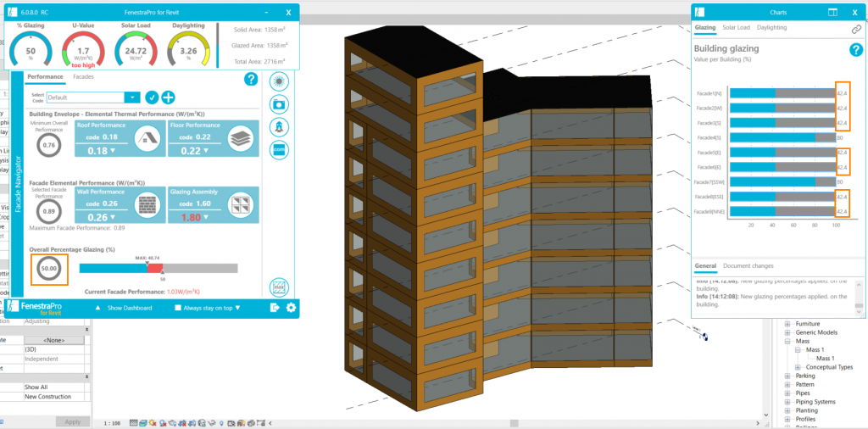Image resolution: width=868 pixels, height=429 pixels.
Task: Click the brick wall icon in Wall Performance
Action: pos(147,205)
